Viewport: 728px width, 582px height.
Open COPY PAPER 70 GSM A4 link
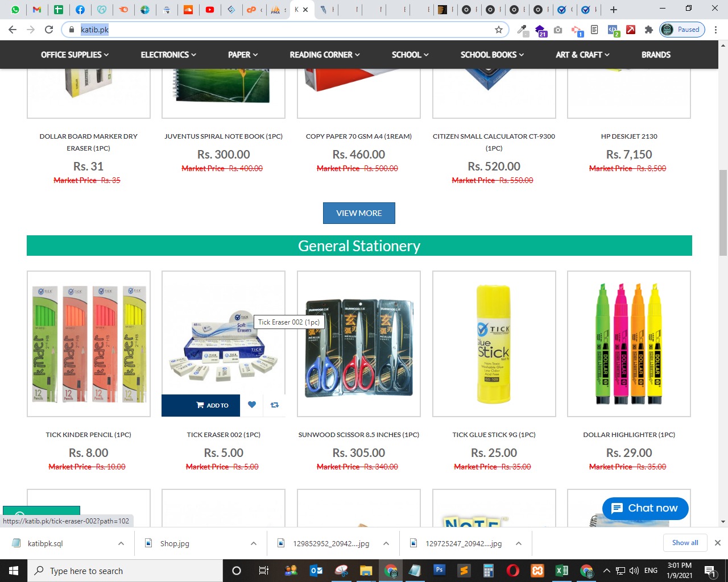(359, 136)
